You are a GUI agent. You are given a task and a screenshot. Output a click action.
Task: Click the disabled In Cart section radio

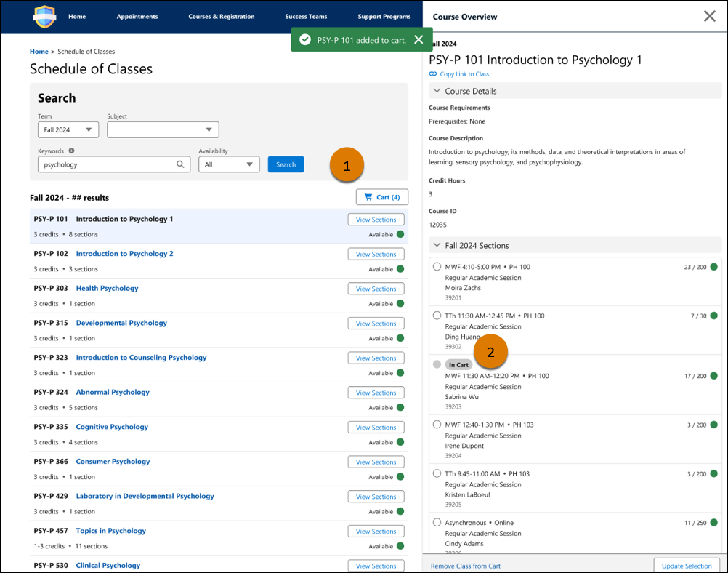437,364
